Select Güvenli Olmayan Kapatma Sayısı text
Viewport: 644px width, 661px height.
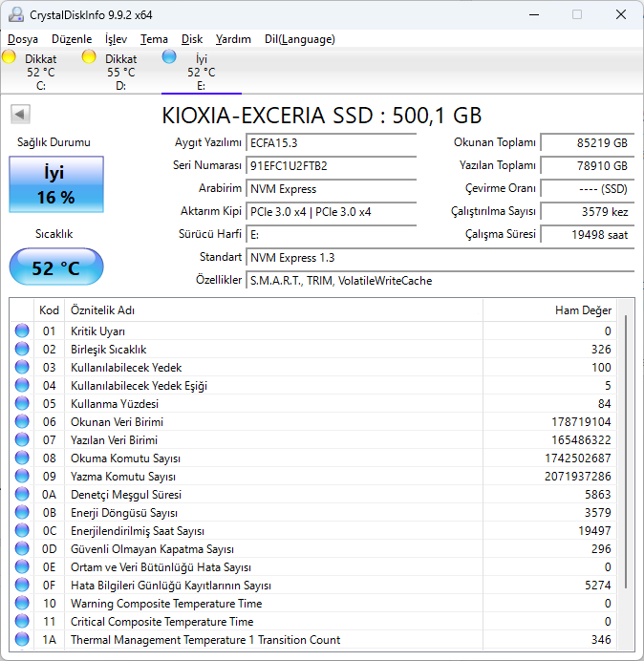pyautogui.click(x=152, y=549)
